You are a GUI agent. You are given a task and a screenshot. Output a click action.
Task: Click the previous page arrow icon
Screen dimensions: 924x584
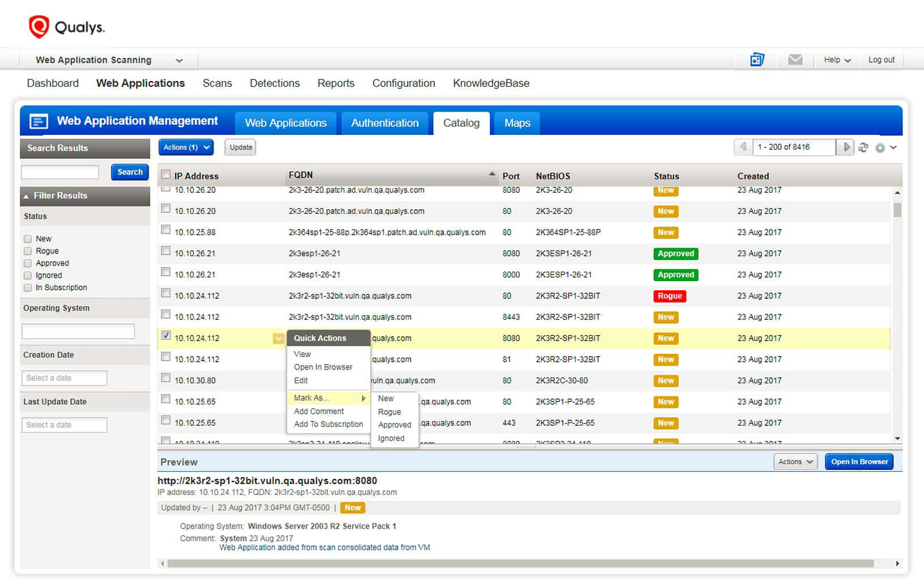click(743, 147)
